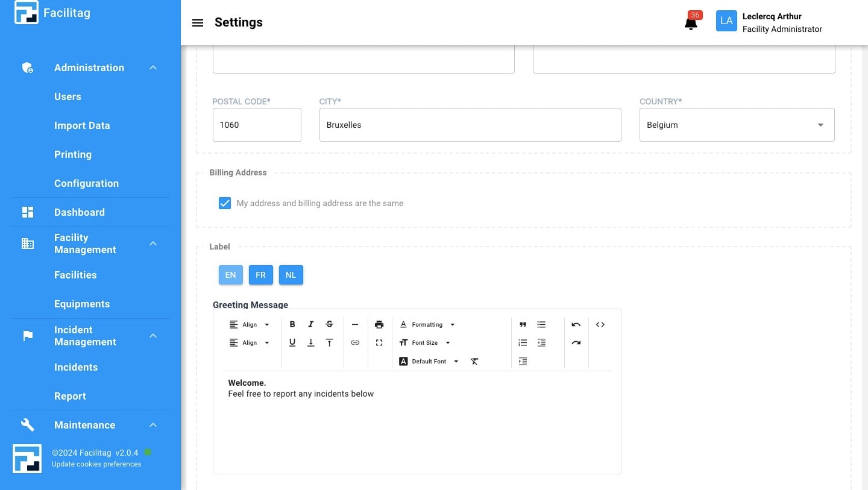Insert a blockquote in greeting message

[x=523, y=324]
